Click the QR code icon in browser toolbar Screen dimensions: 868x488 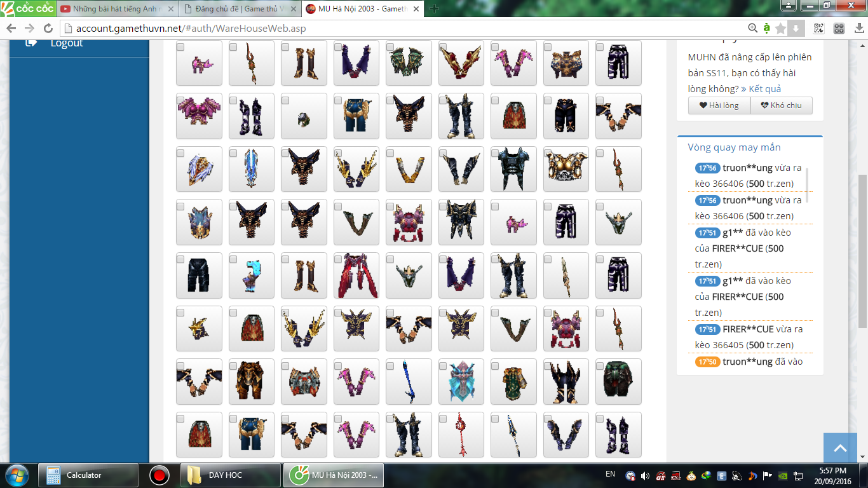pos(818,28)
